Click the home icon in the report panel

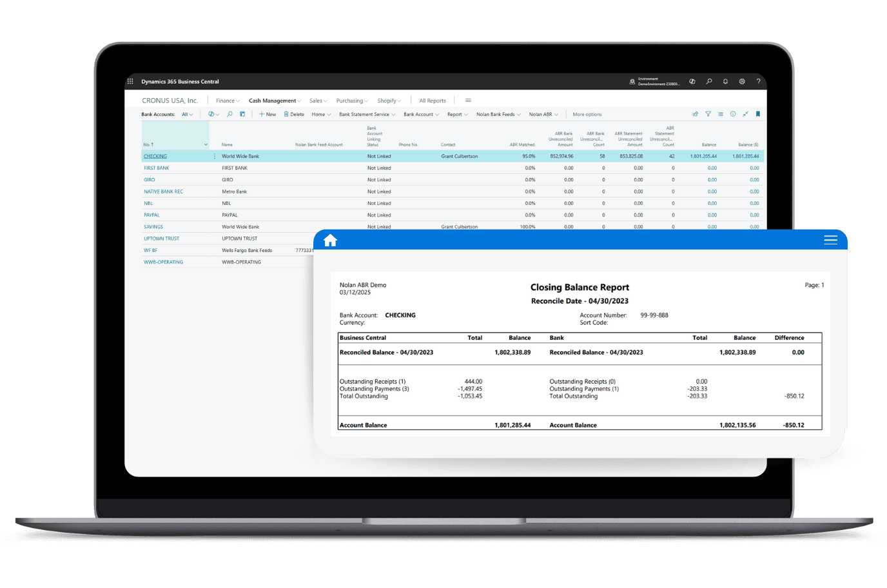point(330,240)
